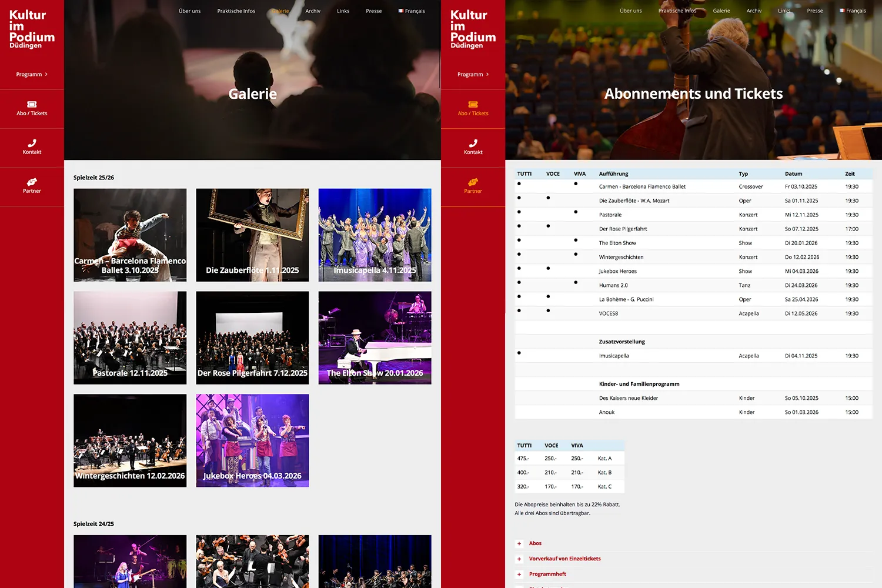The height and width of the screenshot is (588, 882).
Task: Expand Vorverkauf von Einzeltickets section
Action: (519, 559)
